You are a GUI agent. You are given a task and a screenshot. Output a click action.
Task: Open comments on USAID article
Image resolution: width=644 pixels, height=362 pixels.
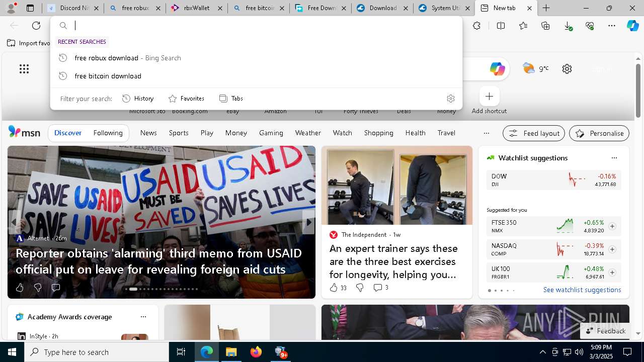click(56, 288)
